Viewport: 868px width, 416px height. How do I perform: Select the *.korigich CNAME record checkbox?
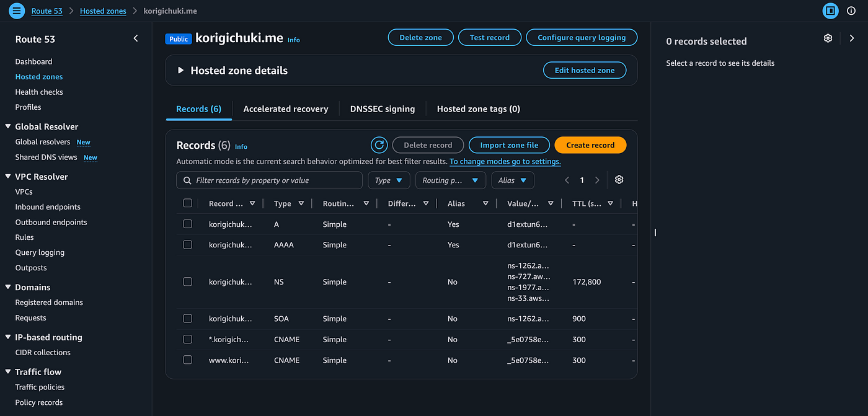point(188,340)
